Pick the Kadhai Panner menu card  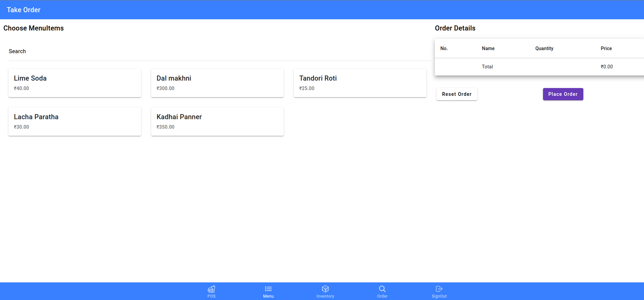(217, 122)
